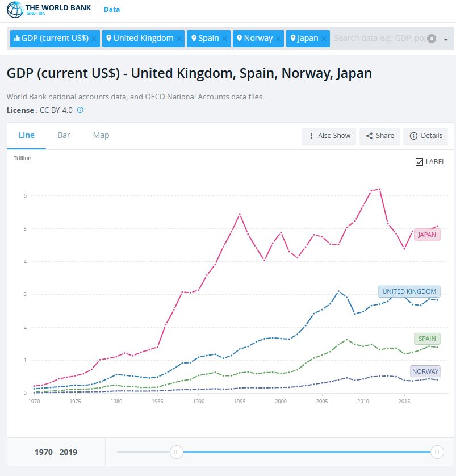Uncheck the LABEL checkbox

coord(420,162)
